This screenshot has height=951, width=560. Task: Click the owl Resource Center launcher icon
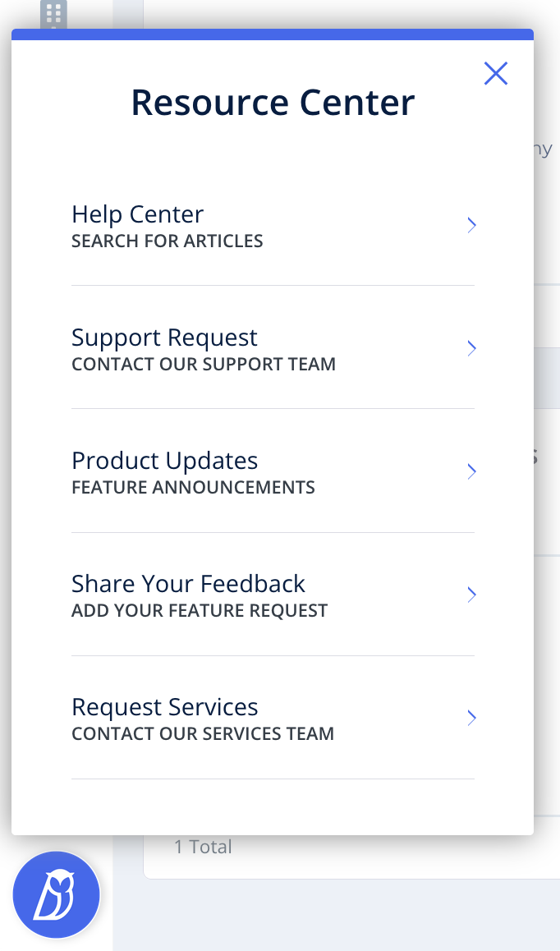[56, 894]
